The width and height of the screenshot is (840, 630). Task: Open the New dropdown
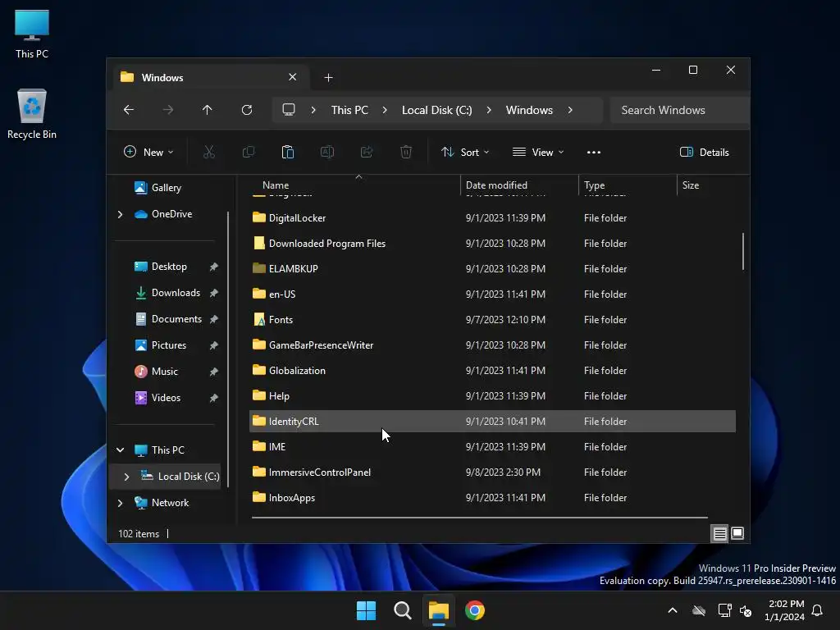pos(148,152)
